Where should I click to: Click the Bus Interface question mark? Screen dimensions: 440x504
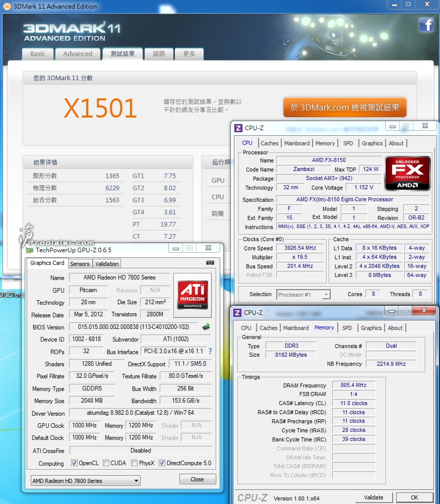210,351
